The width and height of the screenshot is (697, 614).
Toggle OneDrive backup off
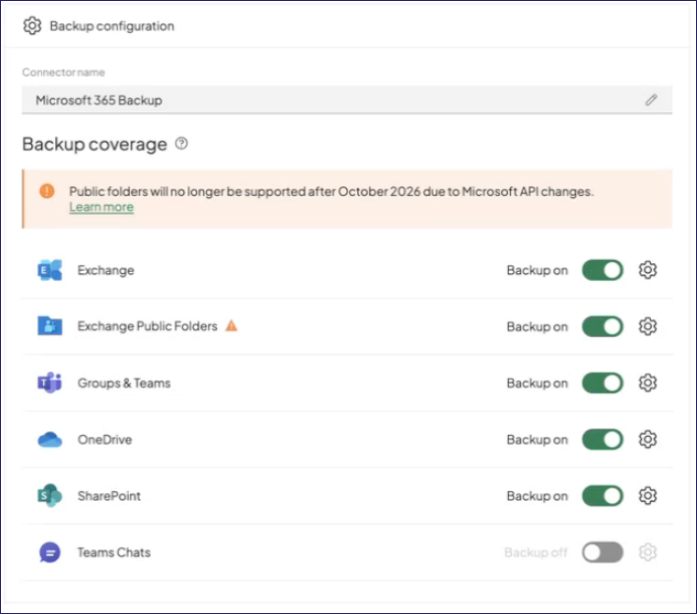click(603, 440)
